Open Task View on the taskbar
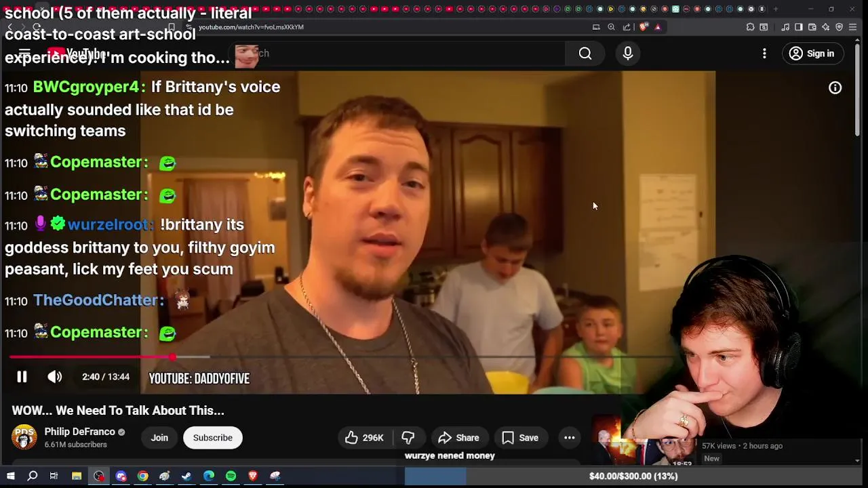This screenshot has width=868, height=488. (x=54, y=476)
